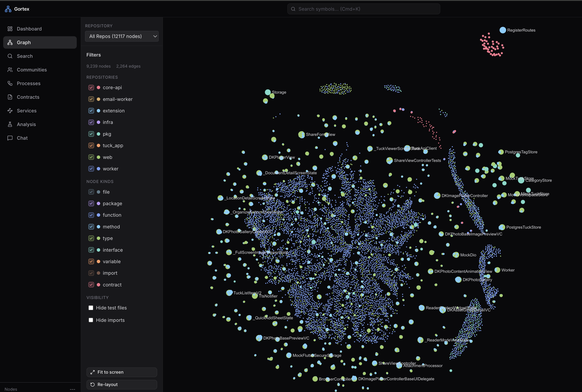
Task: Open Processes via its sidebar icon
Action: point(10,83)
